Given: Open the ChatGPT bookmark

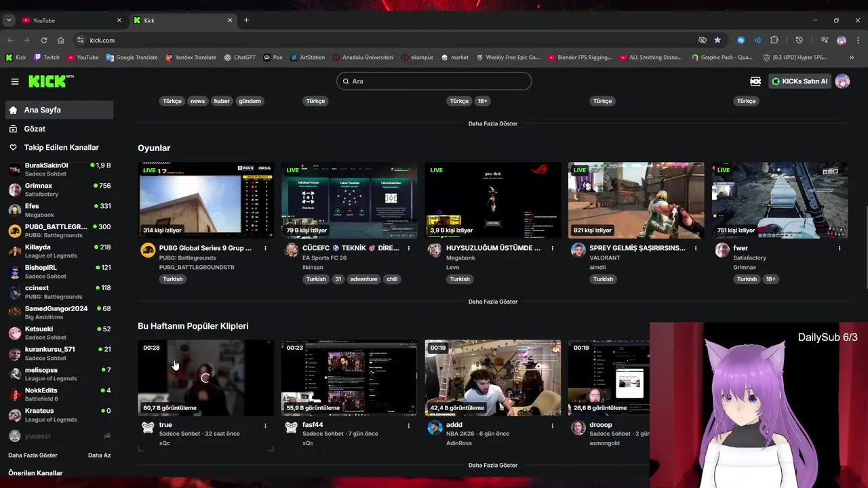Looking at the screenshot, I should (240, 58).
